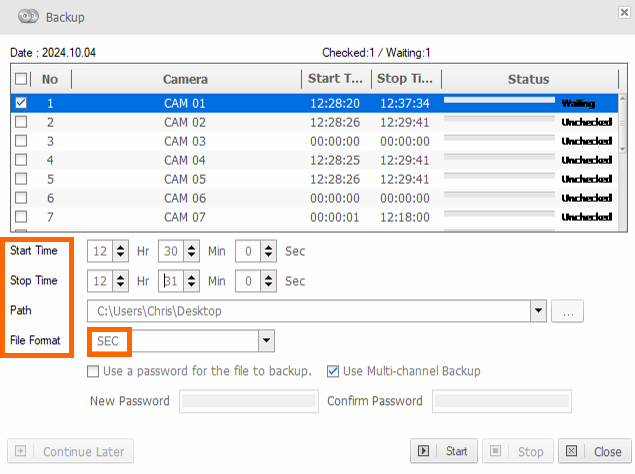This screenshot has width=635, height=474.
Task: Click the Stop Time minute spinner arrows
Action: [192, 281]
